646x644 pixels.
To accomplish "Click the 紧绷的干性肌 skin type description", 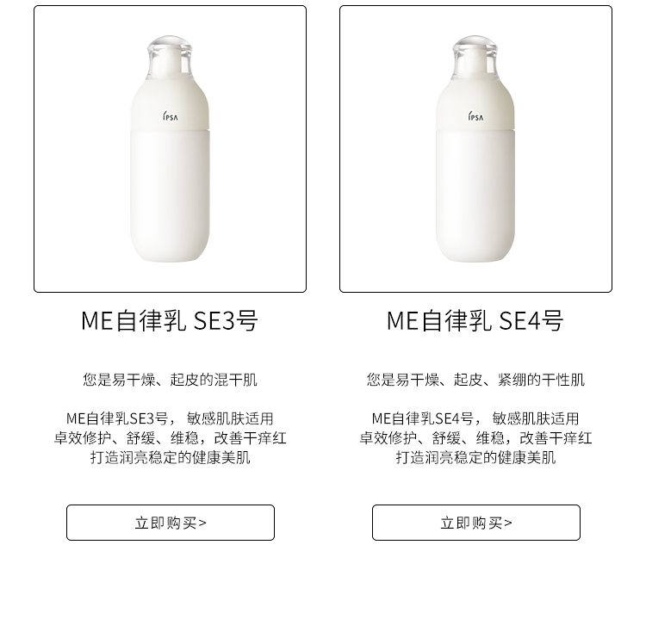I will [475, 380].
